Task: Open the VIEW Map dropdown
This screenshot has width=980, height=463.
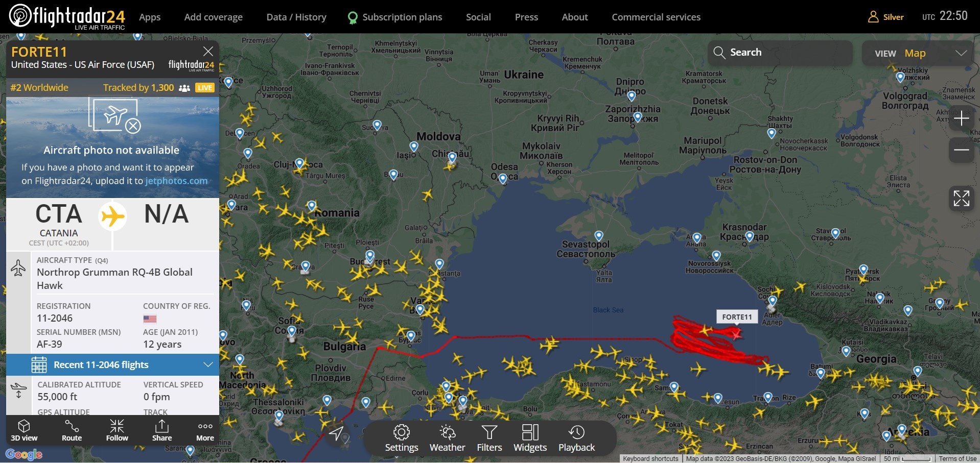Action: [x=918, y=53]
